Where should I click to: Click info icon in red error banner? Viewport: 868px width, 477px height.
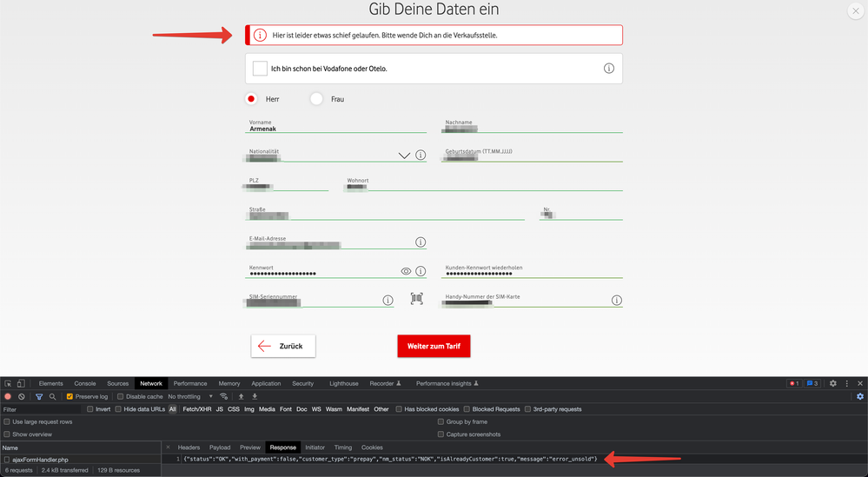point(260,35)
